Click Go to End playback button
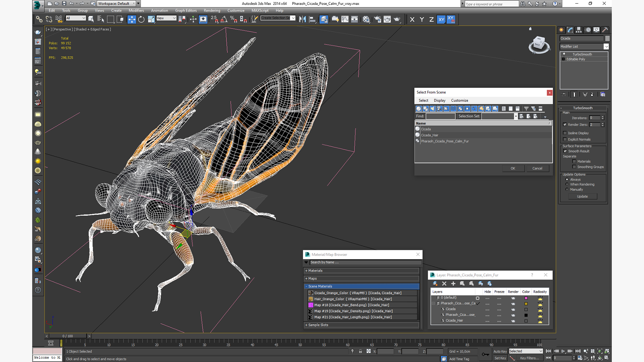 pos(578,351)
